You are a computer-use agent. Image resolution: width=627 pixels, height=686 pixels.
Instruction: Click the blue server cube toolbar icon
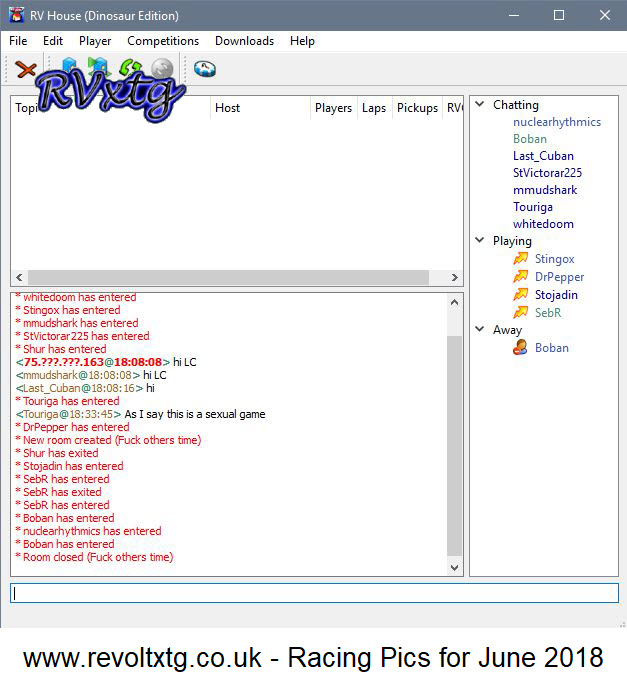(x=69, y=66)
